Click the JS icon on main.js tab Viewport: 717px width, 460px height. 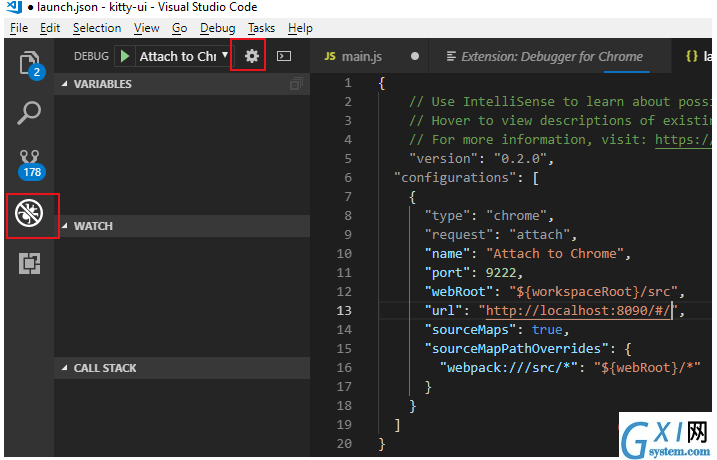330,56
